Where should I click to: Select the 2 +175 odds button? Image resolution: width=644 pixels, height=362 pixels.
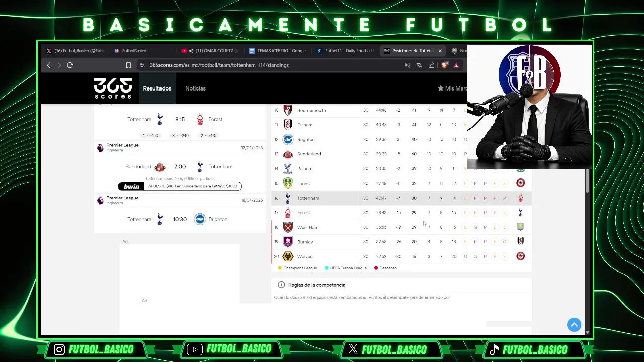pos(208,136)
